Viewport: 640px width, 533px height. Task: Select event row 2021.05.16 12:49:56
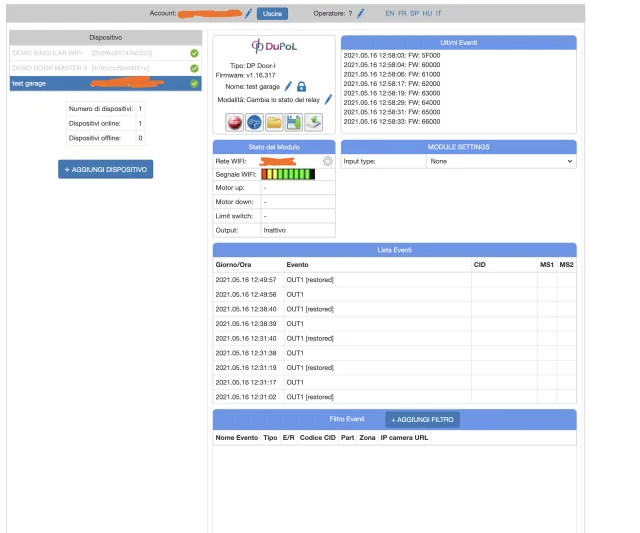[395, 294]
